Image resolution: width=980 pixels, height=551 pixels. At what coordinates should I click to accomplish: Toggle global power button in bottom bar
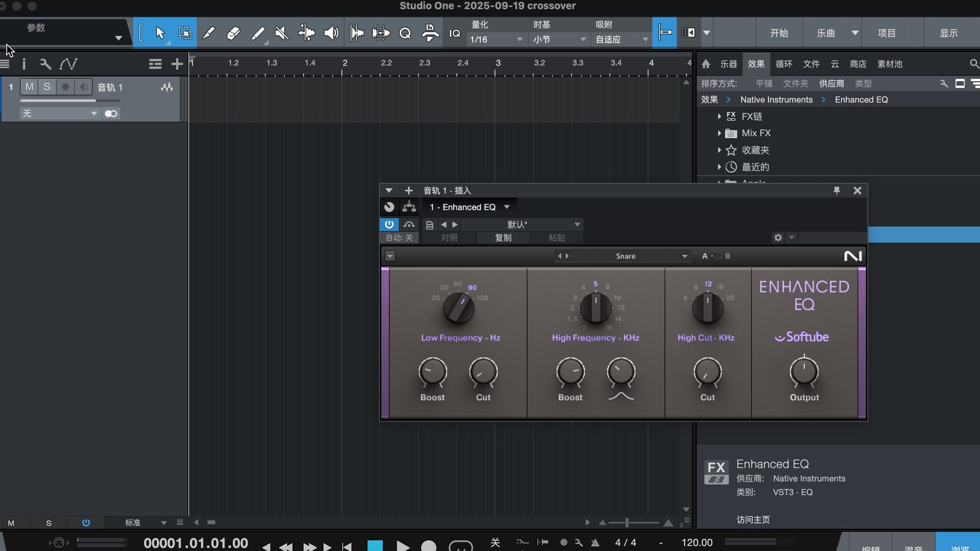pos(86,522)
